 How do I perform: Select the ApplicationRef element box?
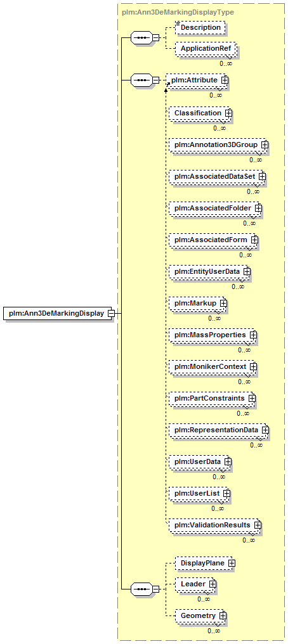[206, 48]
